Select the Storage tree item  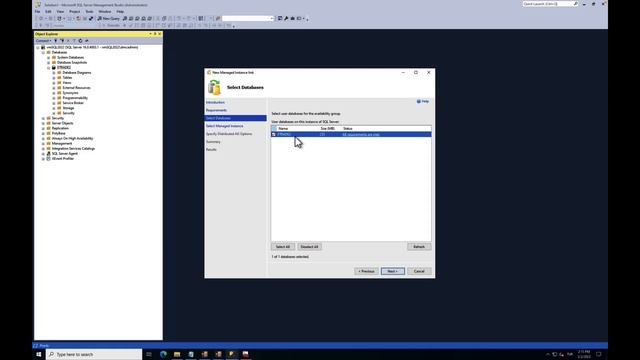click(x=68, y=108)
